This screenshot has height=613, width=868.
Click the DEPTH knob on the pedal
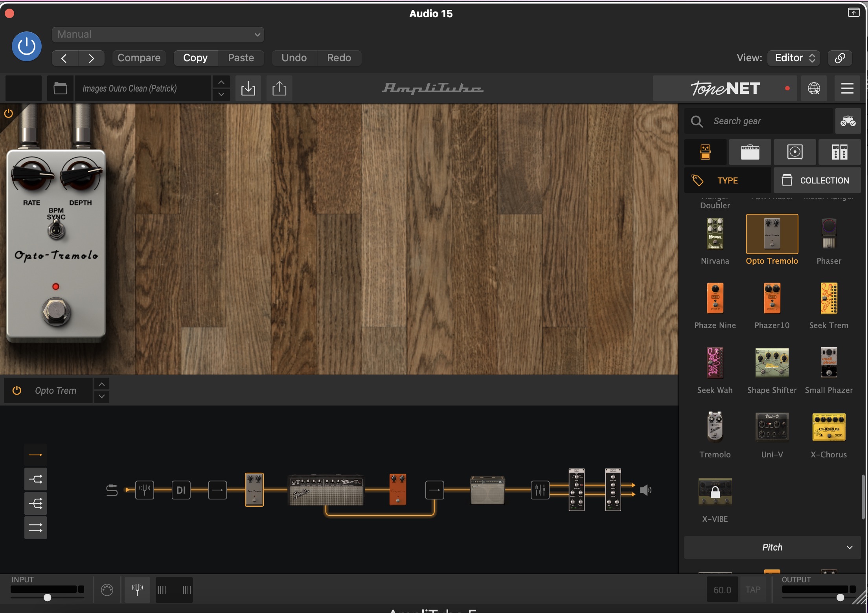[81, 175]
